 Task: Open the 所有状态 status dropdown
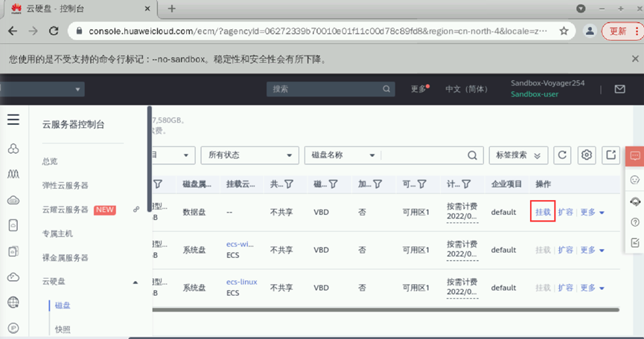pyautogui.click(x=249, y=155)
